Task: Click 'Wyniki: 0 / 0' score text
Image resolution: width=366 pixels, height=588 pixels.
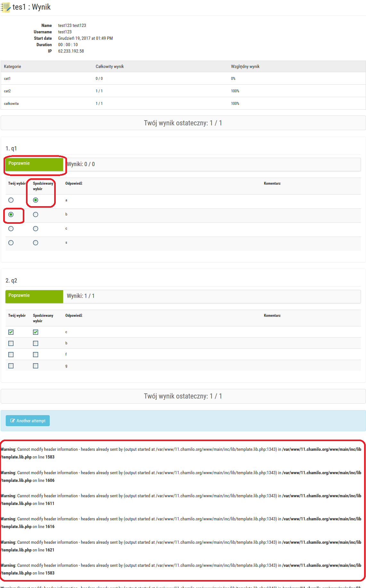Action: 81,164
